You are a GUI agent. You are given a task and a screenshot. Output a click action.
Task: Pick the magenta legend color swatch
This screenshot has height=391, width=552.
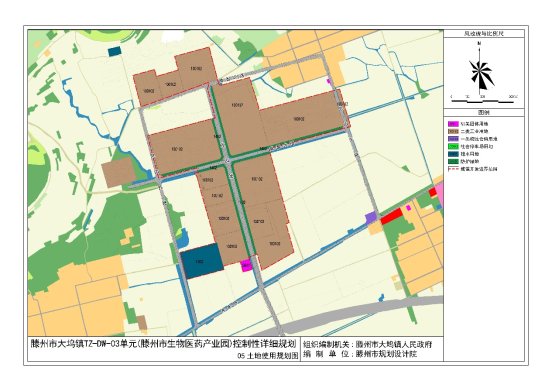tap(453, 124)
